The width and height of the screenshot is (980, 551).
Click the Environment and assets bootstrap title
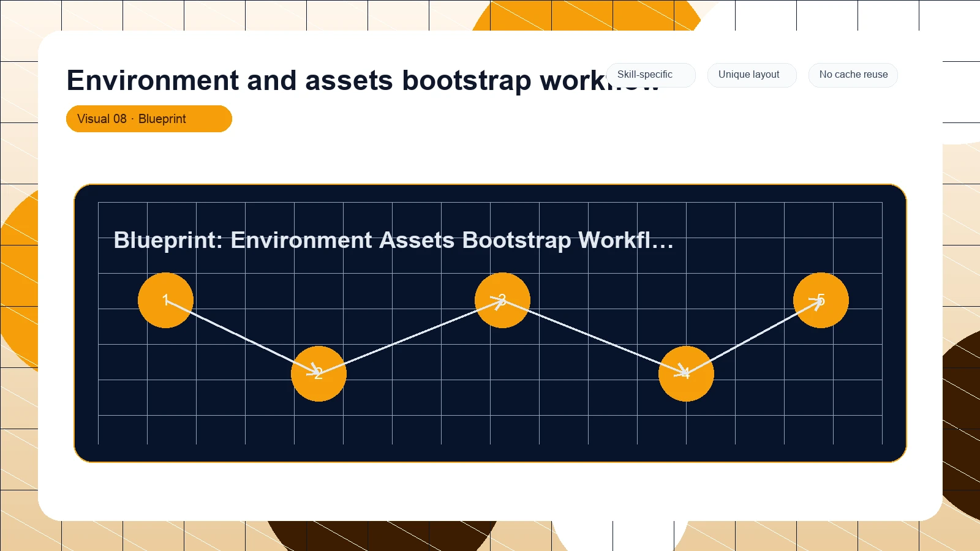pos(363,81)
